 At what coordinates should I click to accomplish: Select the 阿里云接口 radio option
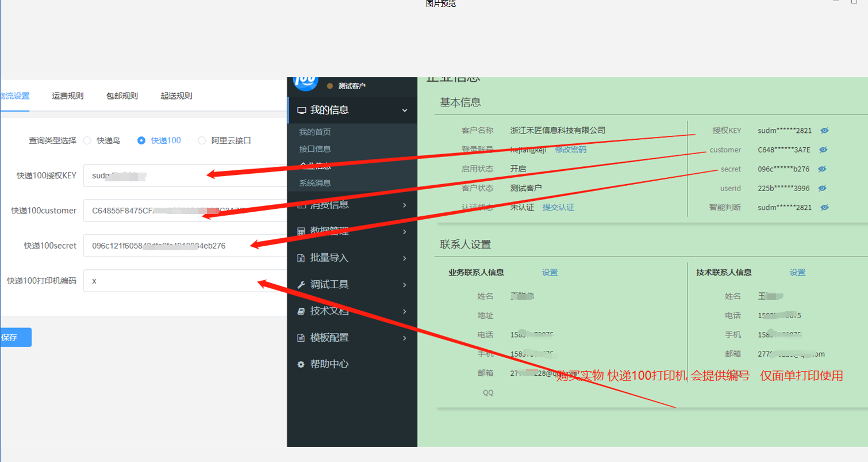click(202, 140)
